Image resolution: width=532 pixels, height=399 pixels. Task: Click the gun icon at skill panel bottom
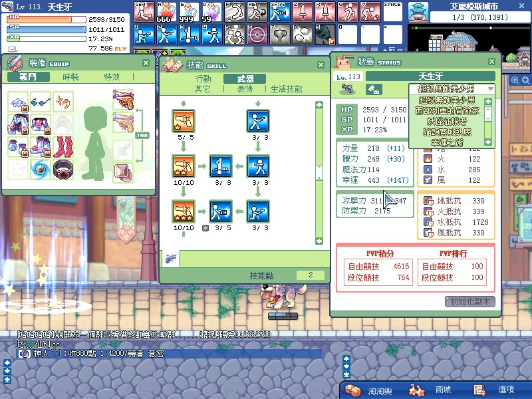(x=171, y=259)
